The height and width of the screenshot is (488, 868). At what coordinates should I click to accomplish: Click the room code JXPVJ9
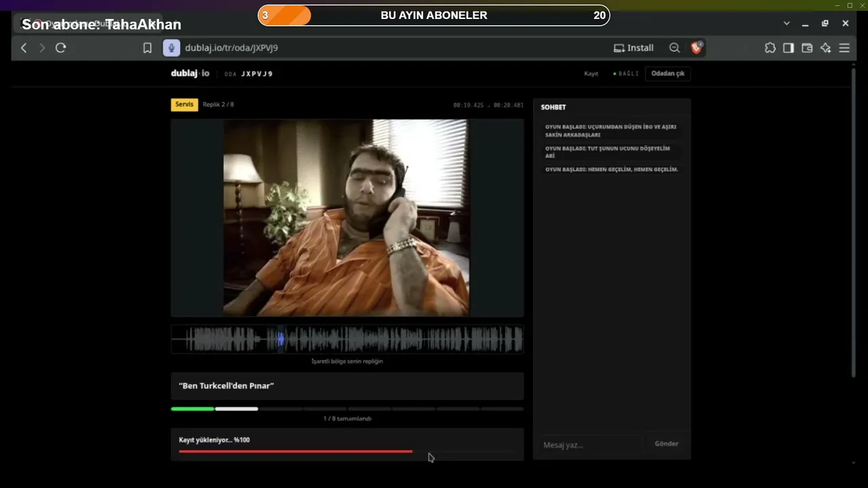click(x=257, y=74)
